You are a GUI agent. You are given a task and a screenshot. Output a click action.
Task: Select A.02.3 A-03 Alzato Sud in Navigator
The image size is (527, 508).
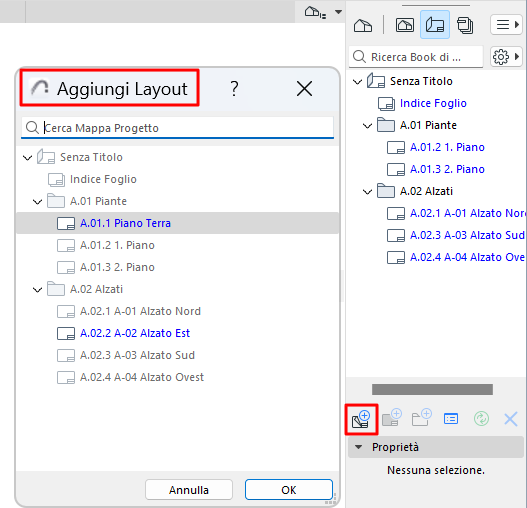467,235
